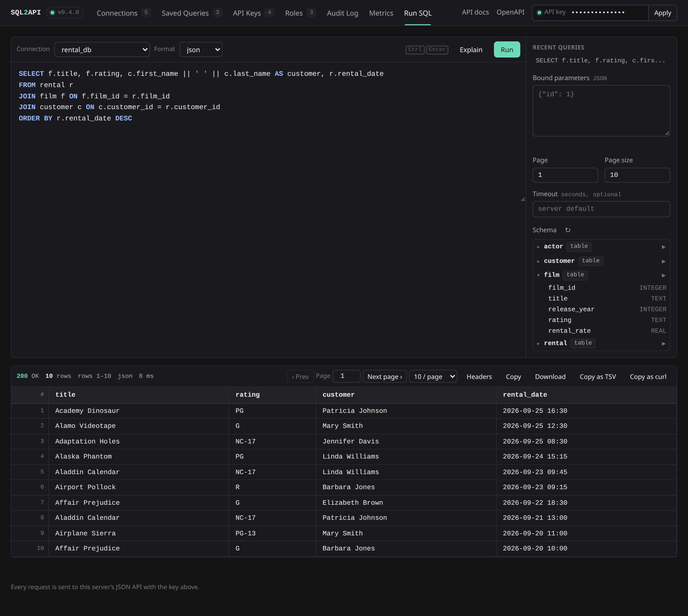This screenshot has width=688, height=616.
Task: Open the Metrics tab
Action: click(x=381, y=13)
